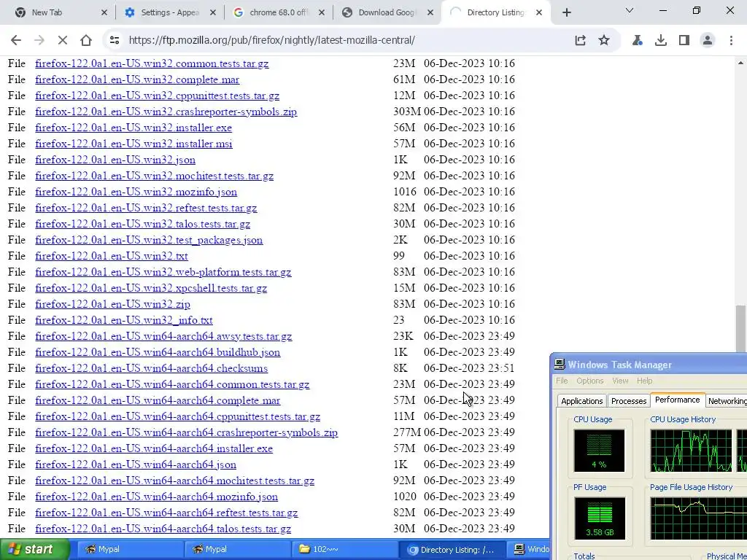Open the profile avatar icon

(708, 41)
